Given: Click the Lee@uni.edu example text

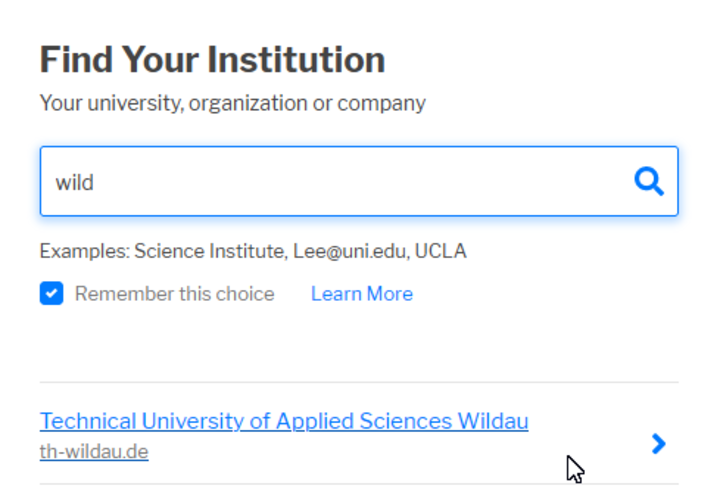Looking at the screenshot, I should [x=351, y=251].
